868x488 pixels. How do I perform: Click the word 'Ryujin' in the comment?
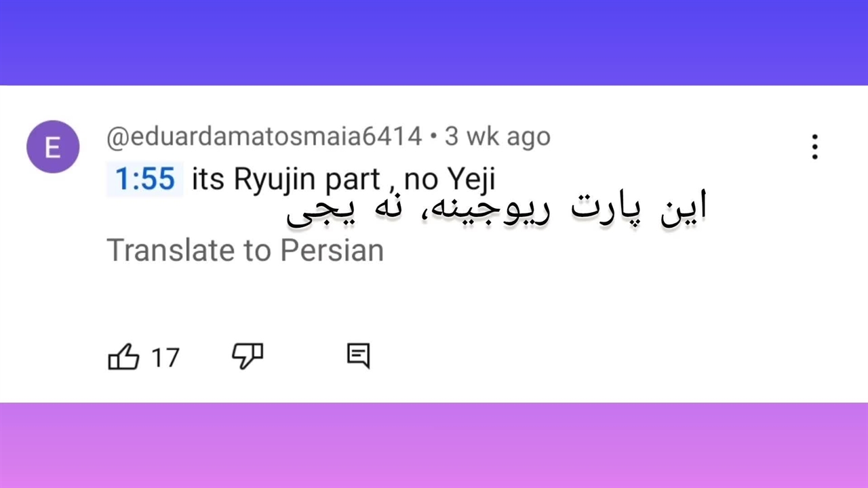coord(275,180)
